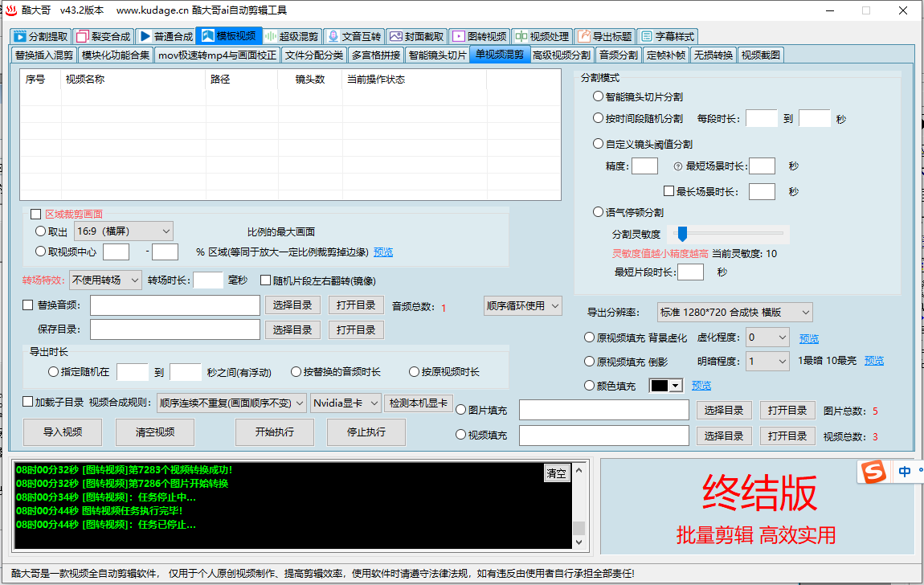924x585 pixels.
Task: Click 选择目录 in the 保存目录 row
Action: 292,330
